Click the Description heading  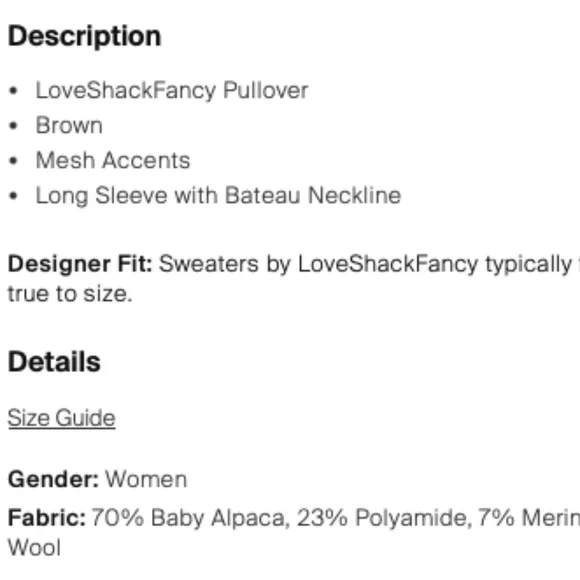(84, 37)
